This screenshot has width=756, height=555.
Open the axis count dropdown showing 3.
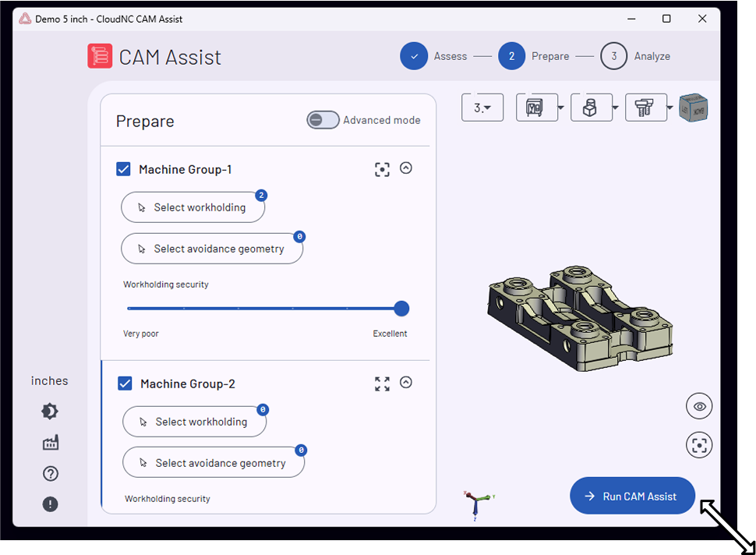482,107
